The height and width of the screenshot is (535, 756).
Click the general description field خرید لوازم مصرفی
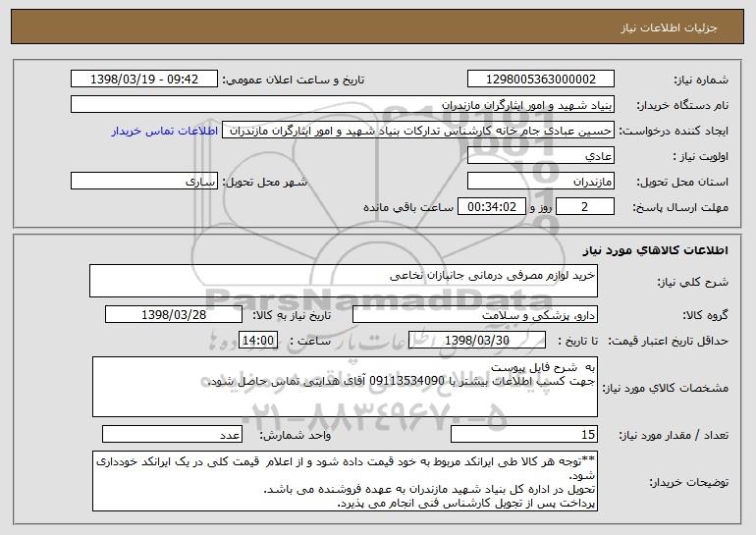pyautogui.click(x=344, y=281)
